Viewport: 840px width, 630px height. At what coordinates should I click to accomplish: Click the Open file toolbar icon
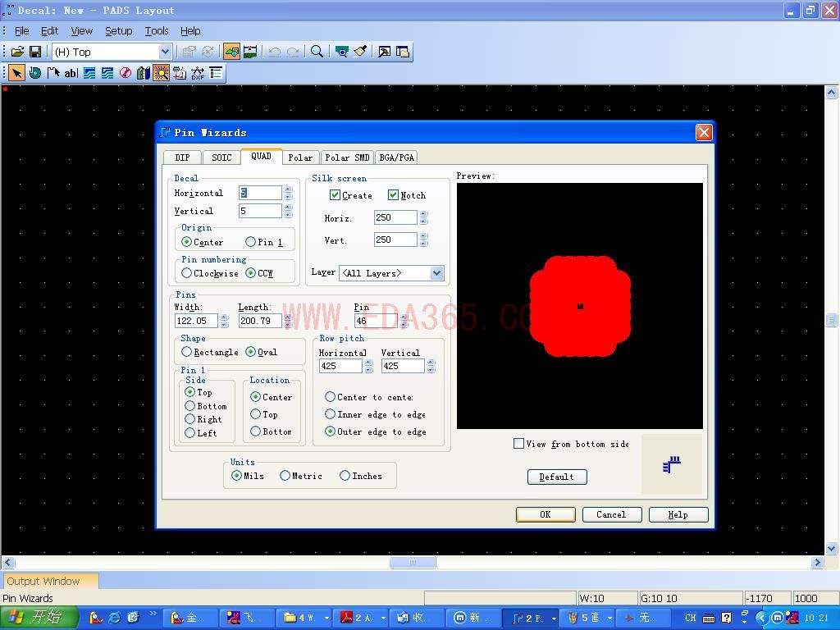coord(17,52)
